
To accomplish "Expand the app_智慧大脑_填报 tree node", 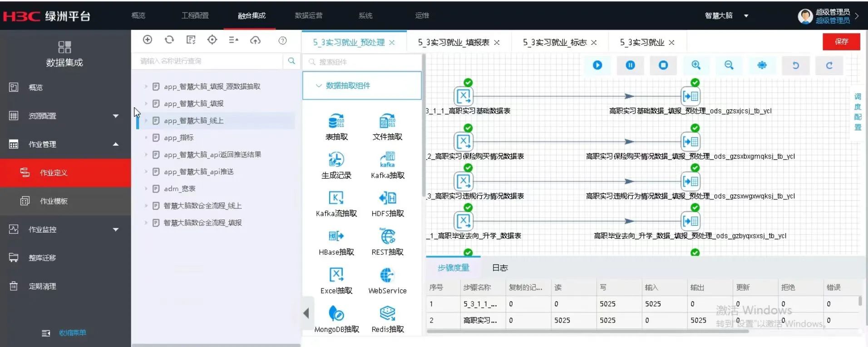I will [x=146, y=104].
